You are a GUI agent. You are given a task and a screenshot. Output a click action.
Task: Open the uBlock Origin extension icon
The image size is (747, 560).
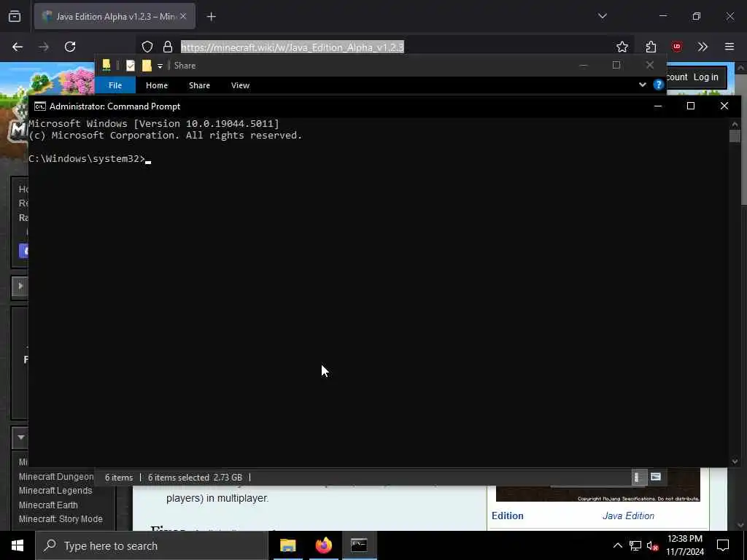676,47
